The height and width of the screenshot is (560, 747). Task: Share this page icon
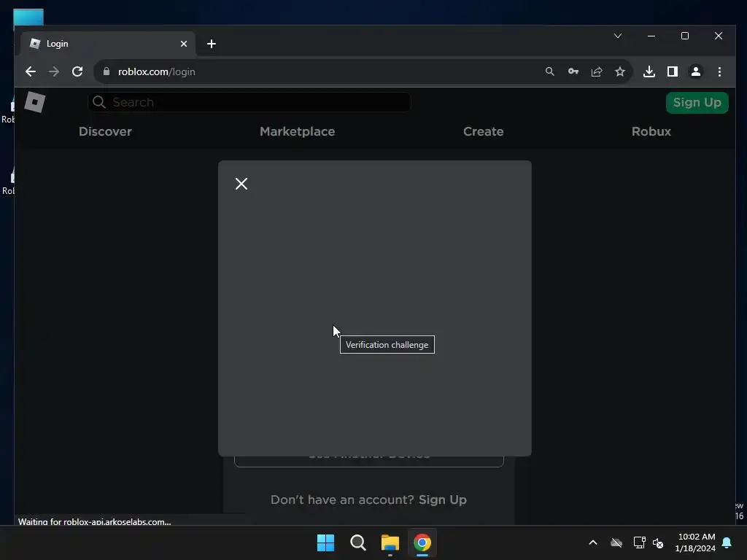[x=597, y=71]
